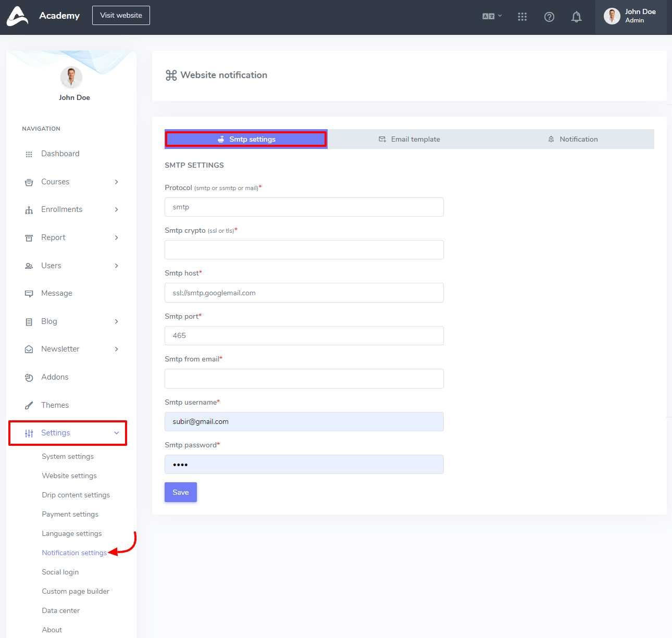Expand the Newsletter submenu
Screen dimensions: 672x638
tap(116, 349)
